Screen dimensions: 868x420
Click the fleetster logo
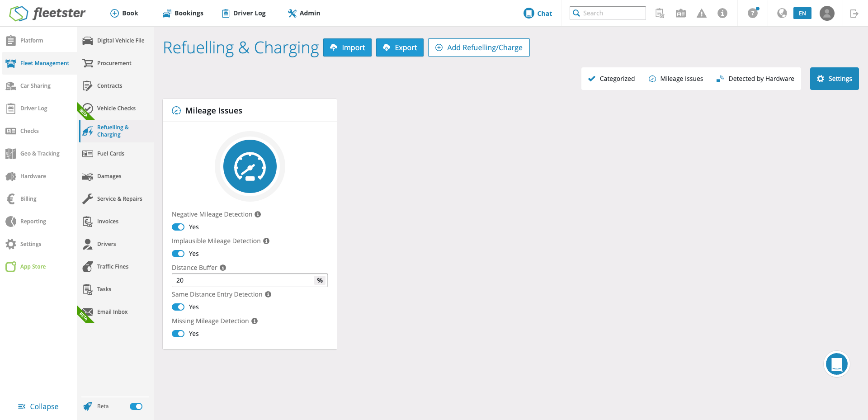(x=47, y=13)
